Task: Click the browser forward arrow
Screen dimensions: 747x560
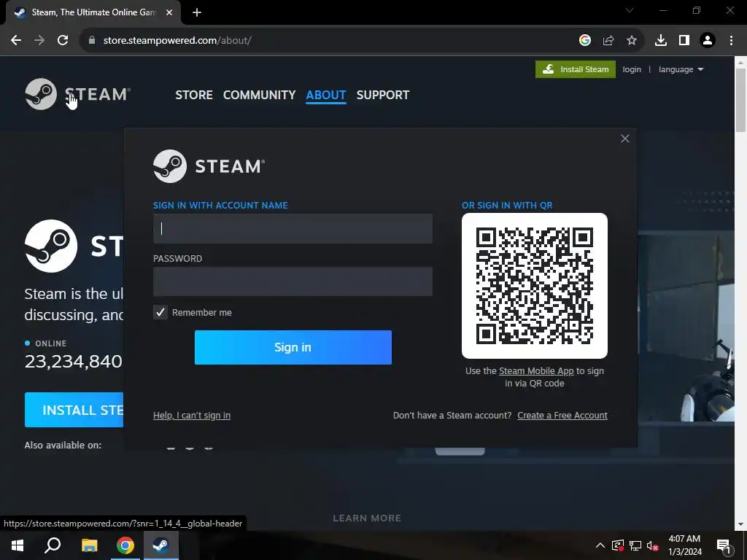Action: [39, 41]
